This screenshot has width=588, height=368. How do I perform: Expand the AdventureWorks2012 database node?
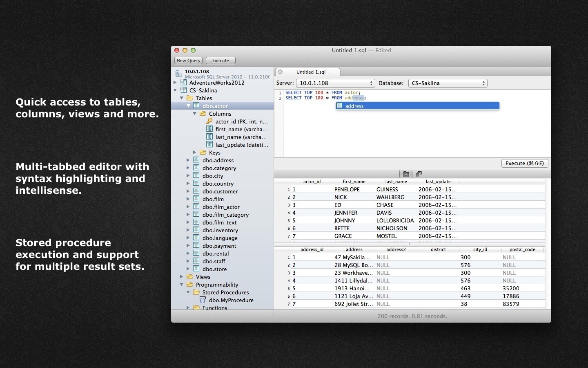click(x=175, y=83)
